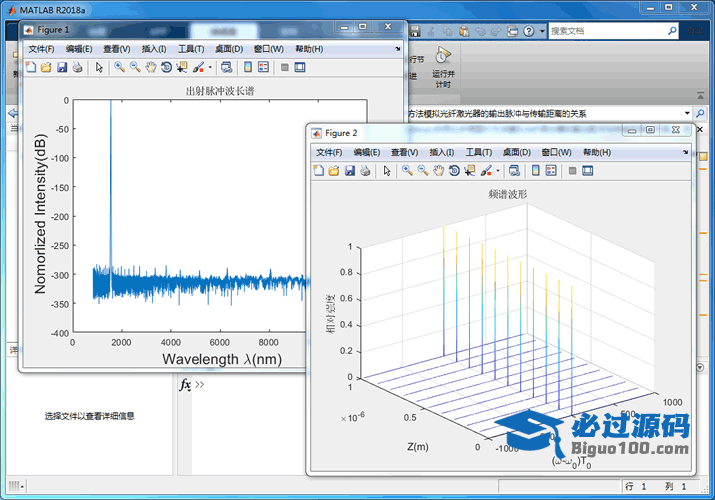The width and height of the screenshot is (715, 500).
Task: Open 窗口(W) menu in Figure 1
Action: 269,49
